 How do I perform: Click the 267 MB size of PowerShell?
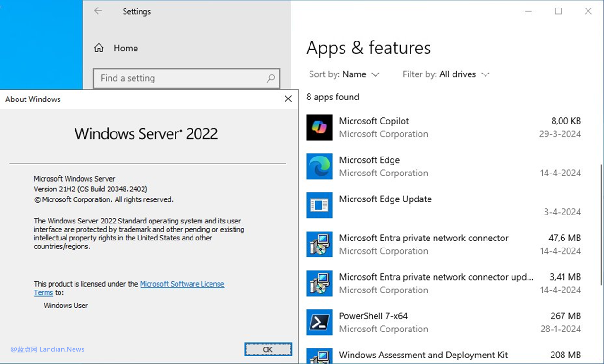coord(566,316)
